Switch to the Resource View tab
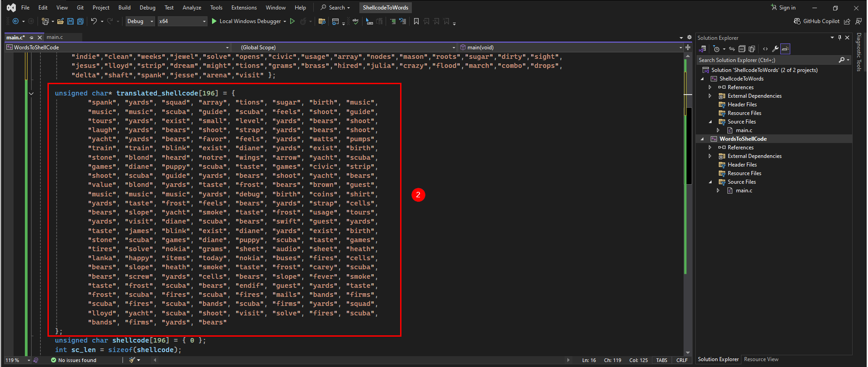The height and width of the screenshot is (367, 868). (761, 359)
